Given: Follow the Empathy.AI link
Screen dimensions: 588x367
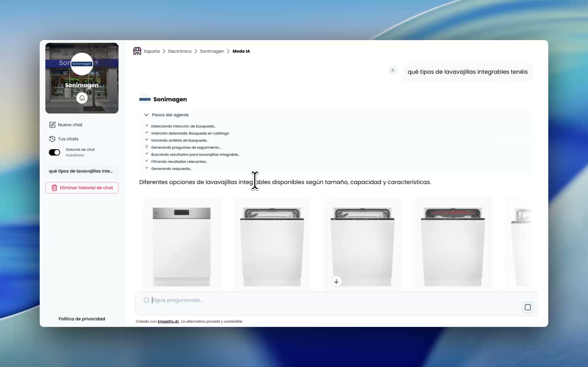Looking at the screenshot, I should [168, 321].
